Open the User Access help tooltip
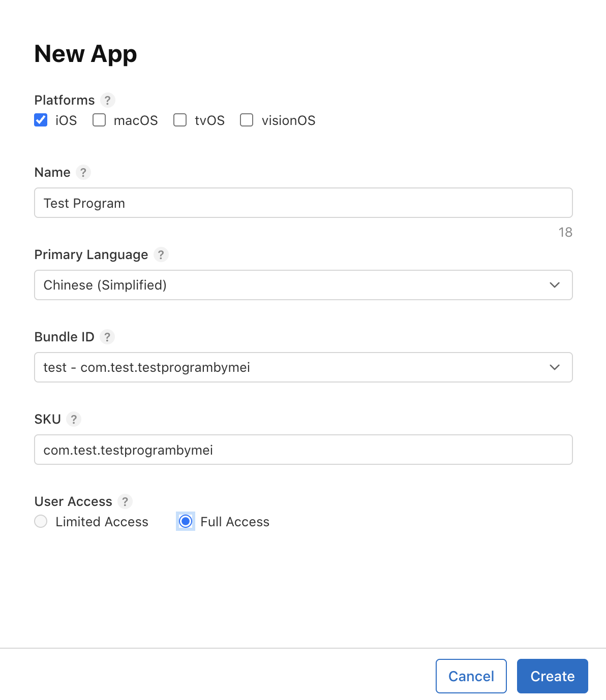 [x=125, y=501]
